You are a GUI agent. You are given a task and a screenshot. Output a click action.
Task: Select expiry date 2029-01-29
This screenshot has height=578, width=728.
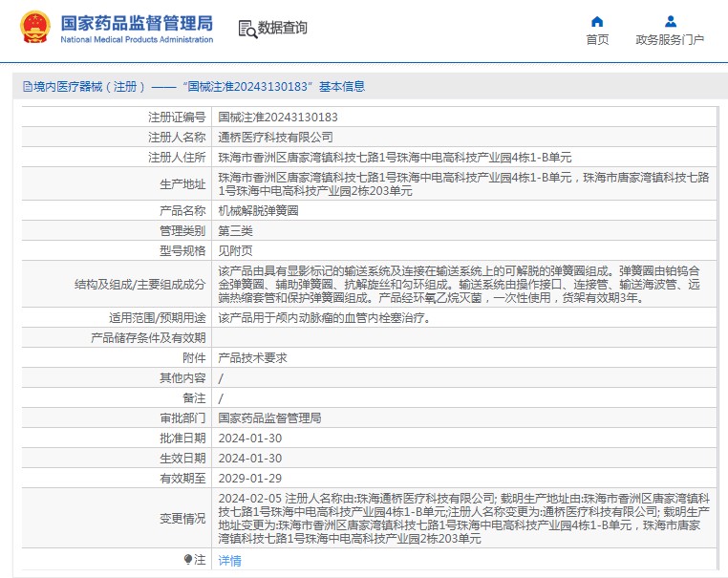tap(249, 479)
